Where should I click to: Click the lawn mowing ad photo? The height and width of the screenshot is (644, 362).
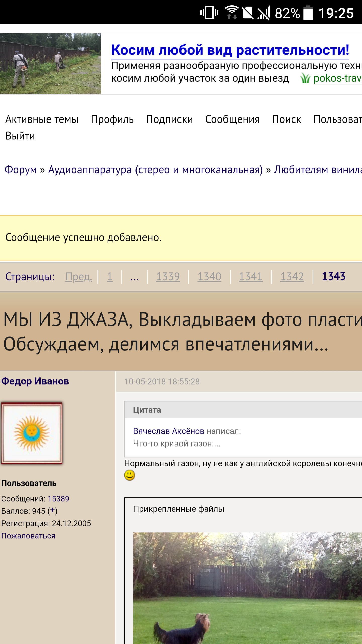pos(50,64)
